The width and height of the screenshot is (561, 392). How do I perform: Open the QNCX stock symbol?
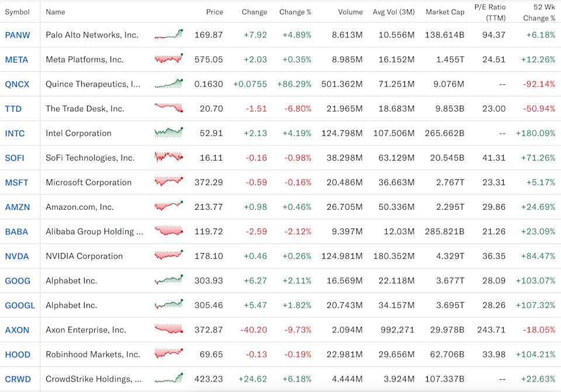(x=17, y=84)
